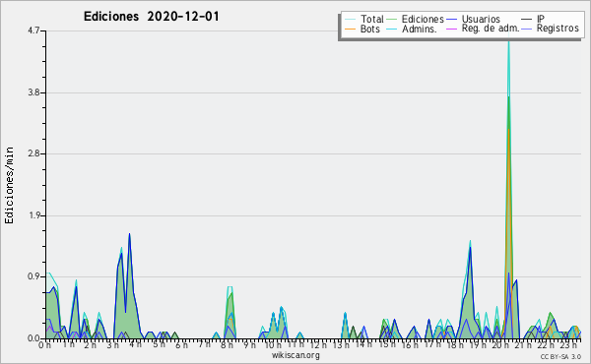Click the '20 h' x-axis label
Image resolution: width=591 pixels, height=364 pixels.
tap(501, 344)
